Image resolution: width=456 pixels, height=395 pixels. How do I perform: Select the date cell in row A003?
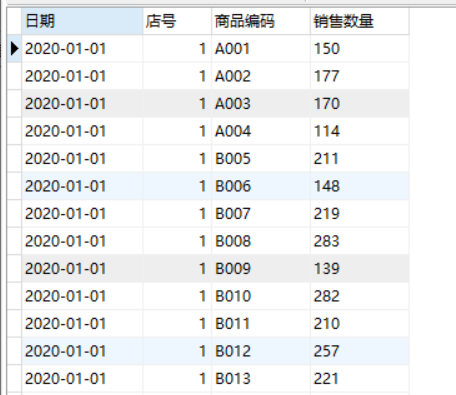pyautogui.click(x=82, y=104)
